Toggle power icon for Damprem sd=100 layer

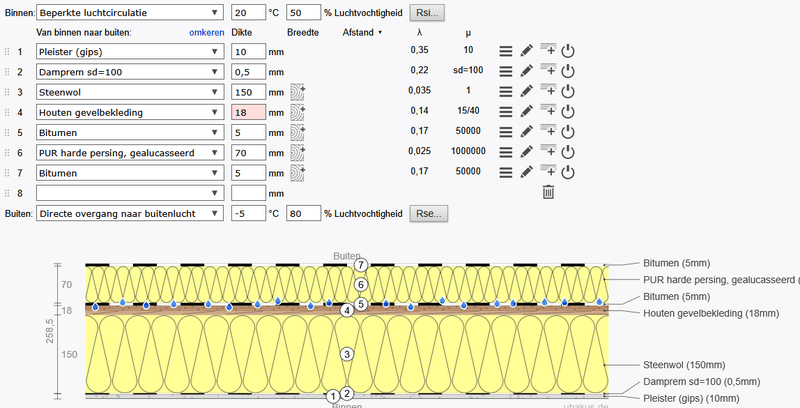pos(568,71)
